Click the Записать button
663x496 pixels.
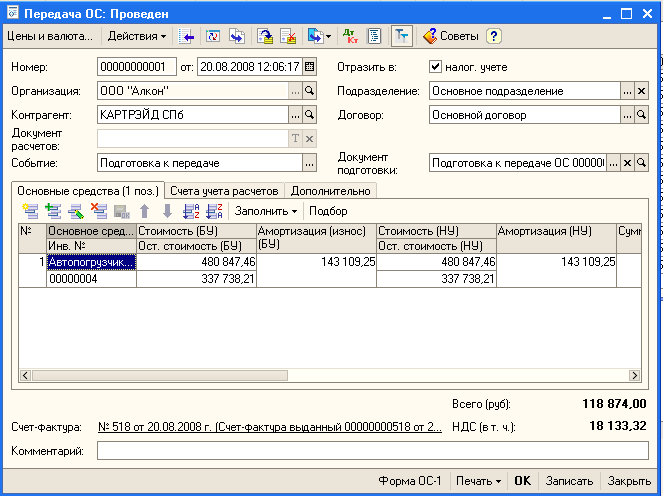[x=570, y=481]
